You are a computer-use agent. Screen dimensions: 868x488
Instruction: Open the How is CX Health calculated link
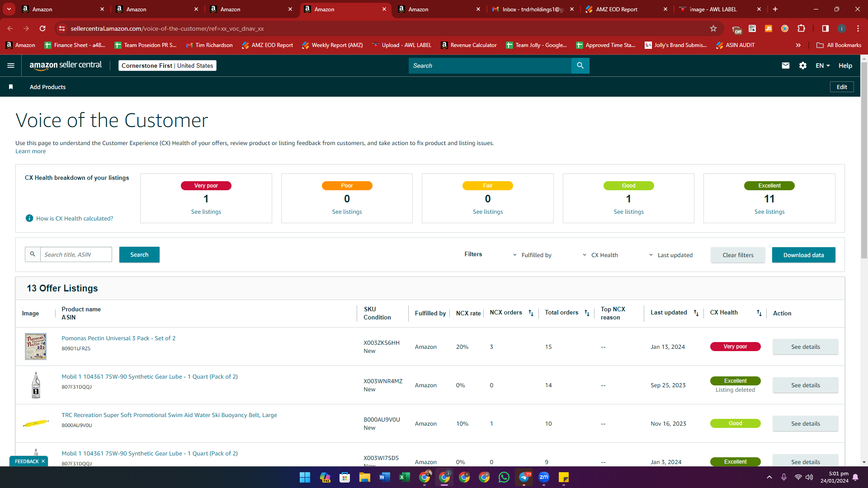[75, 218]
